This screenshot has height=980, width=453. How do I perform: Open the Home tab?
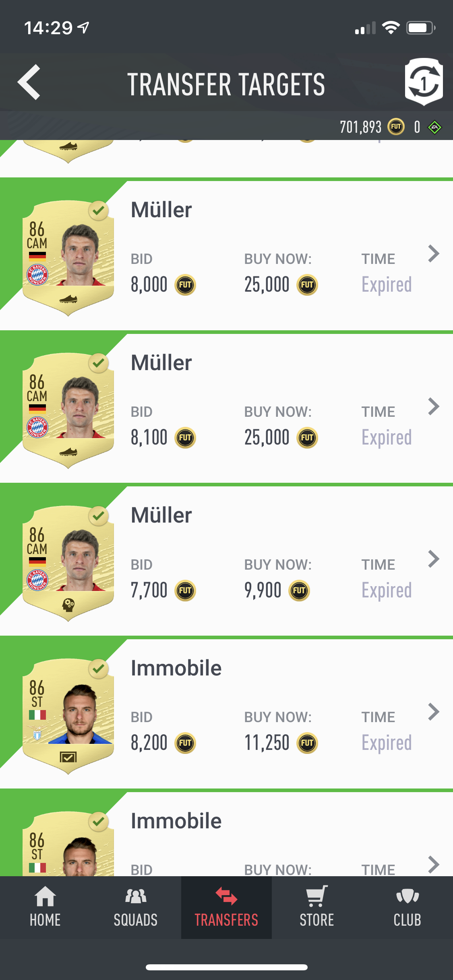pos(45,907)
